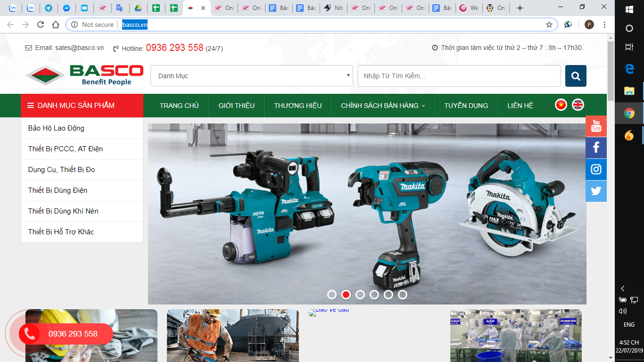644x362 pixels.
Task: Go to browser home page icon
Action: click(x=56, y=25)
